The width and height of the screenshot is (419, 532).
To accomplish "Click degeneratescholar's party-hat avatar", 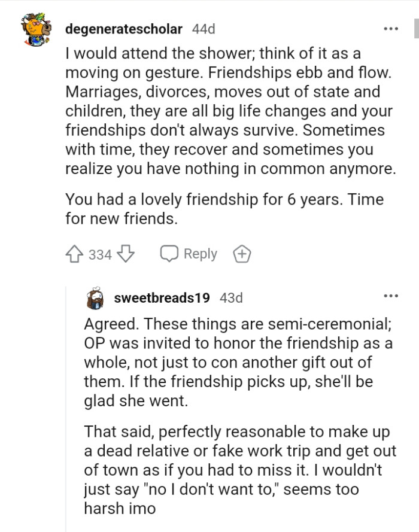I will pos(36,29).
